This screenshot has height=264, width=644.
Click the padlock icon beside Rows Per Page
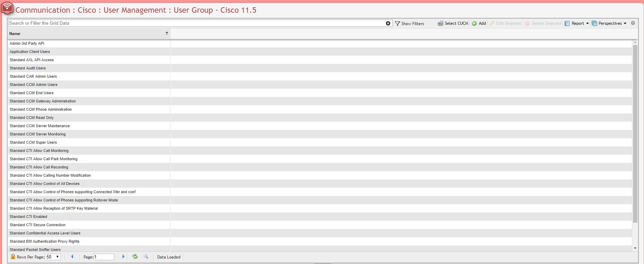(x=13, y=257)
